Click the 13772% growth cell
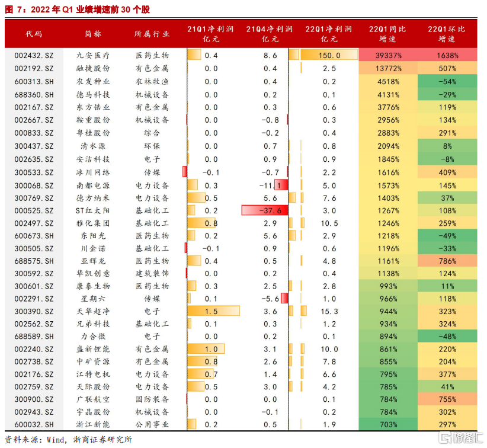Viewport: 487px width, 448px height. 388,68
